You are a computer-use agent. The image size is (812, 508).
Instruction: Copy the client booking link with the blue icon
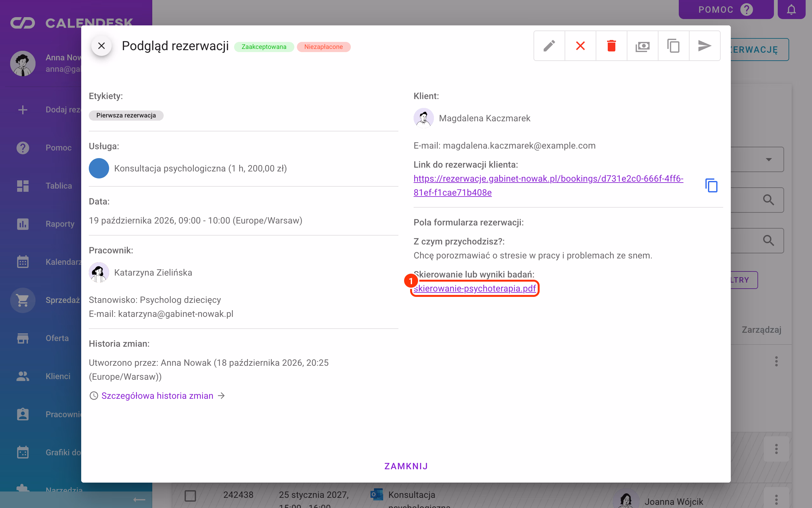pyautogui.click(x=711, y=185)
